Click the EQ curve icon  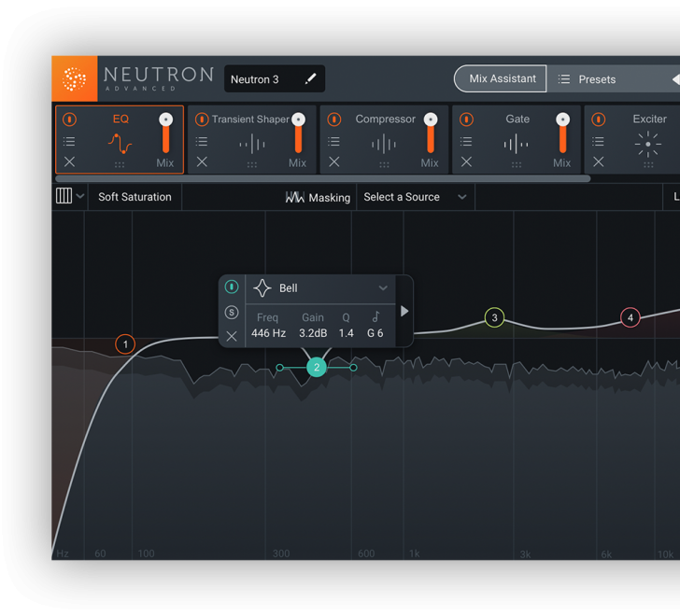[x=120, y=144]
